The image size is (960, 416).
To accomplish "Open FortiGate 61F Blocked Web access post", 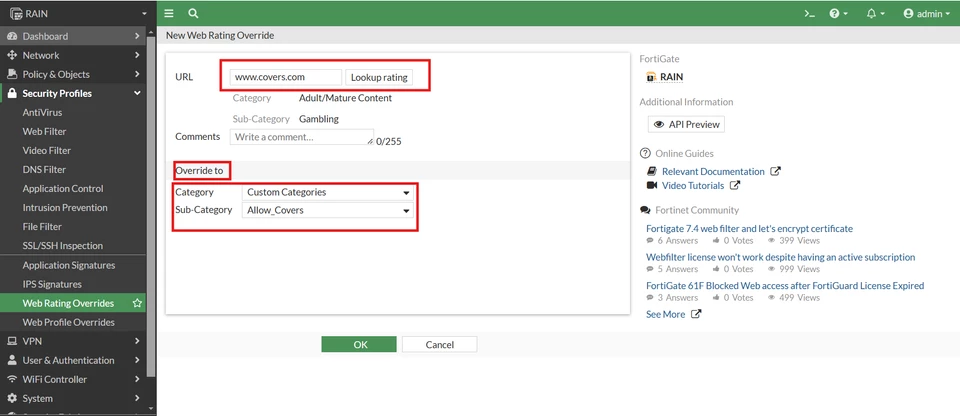I will coord(785,286).
